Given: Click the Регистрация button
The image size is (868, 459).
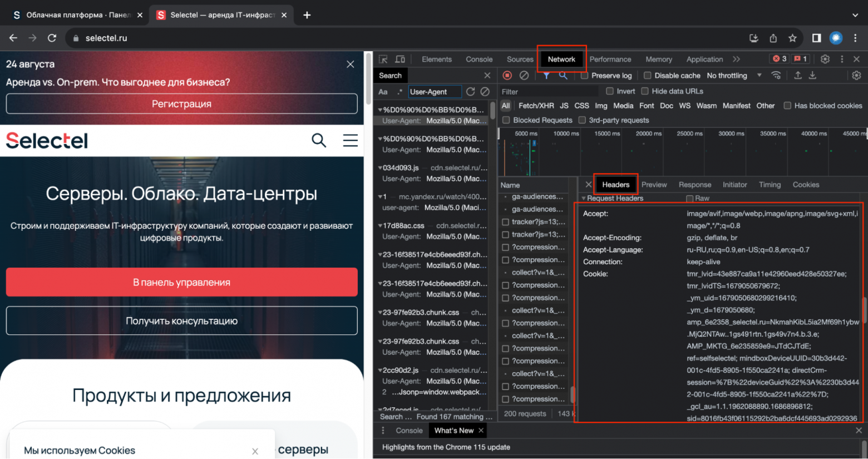Looking at the screenshot, I should click(x=181, y=104).
